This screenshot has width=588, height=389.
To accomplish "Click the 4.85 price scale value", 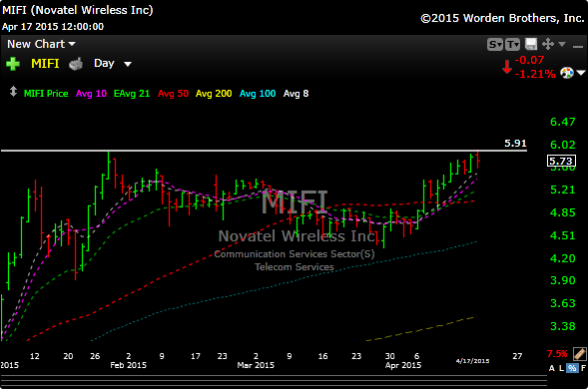I will point(562,212).
